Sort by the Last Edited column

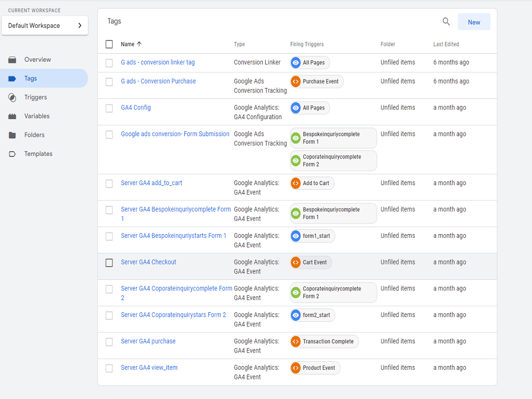[x=446, y=44]
